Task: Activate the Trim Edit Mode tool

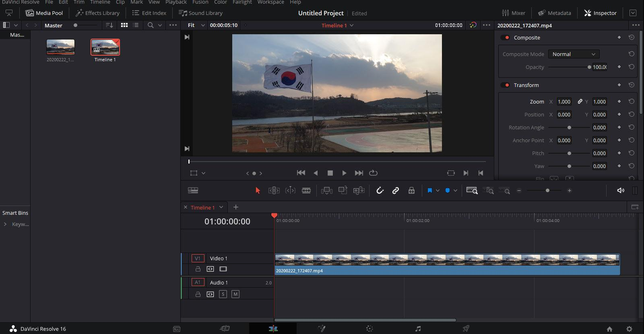Action: coord(274,191)
